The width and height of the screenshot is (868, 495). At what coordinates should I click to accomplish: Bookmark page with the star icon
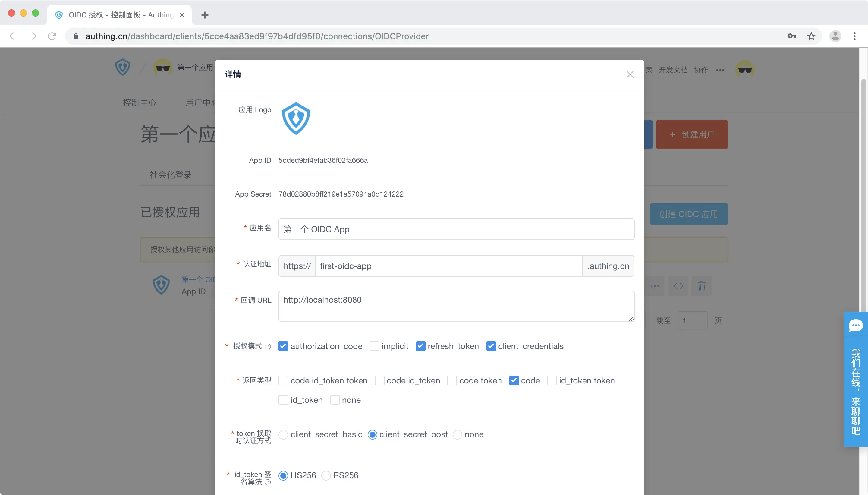(811, 36)
